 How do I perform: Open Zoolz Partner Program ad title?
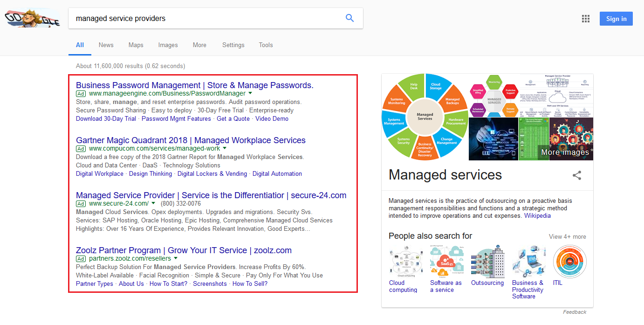(184, 250)
